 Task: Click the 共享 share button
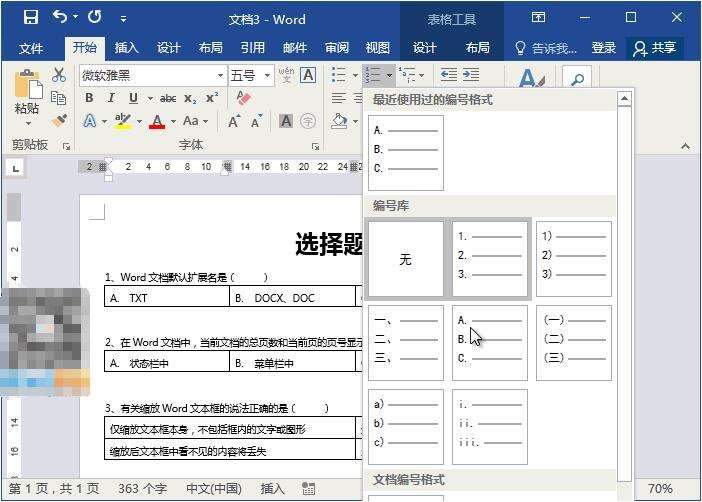click(x=655, y=48)
